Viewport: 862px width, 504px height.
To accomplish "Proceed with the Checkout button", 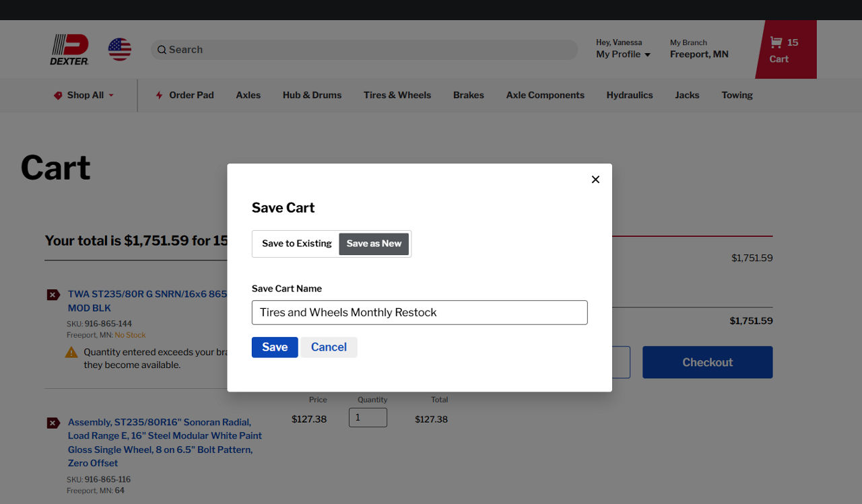I will coord(707,362).
